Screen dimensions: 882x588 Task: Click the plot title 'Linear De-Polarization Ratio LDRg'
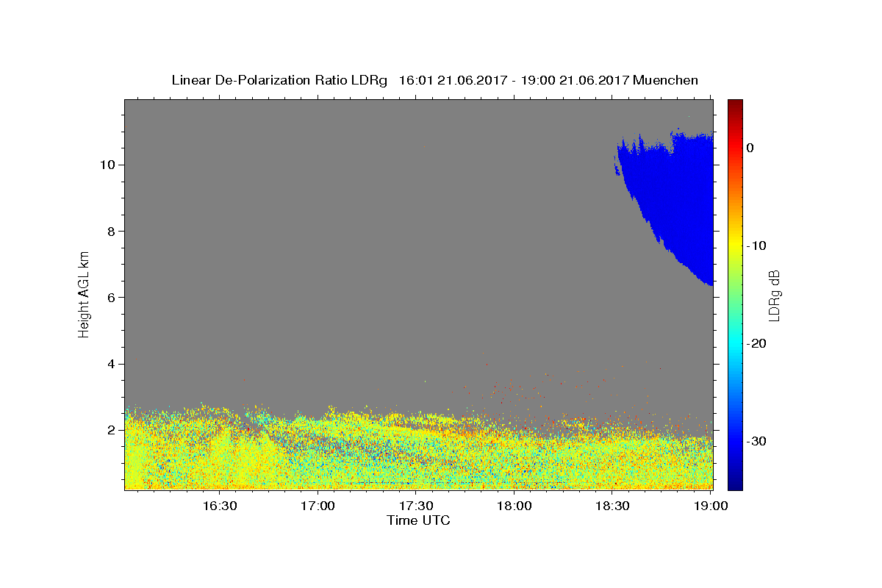279,80
